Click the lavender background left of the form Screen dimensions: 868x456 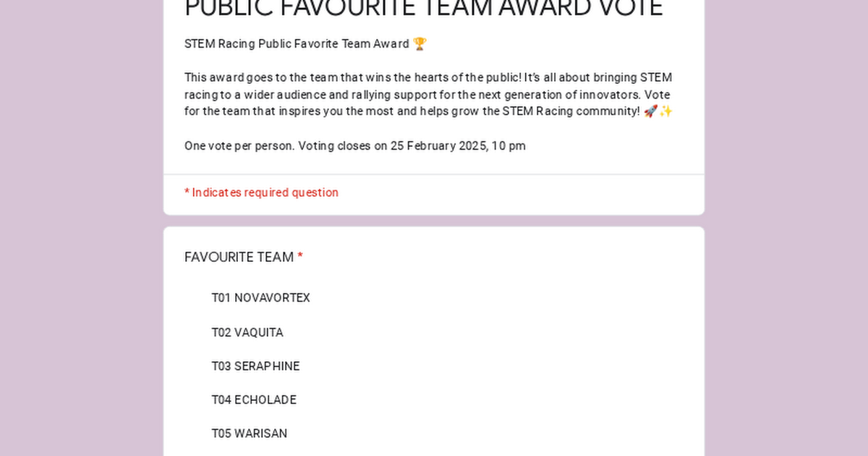[81, 228]
